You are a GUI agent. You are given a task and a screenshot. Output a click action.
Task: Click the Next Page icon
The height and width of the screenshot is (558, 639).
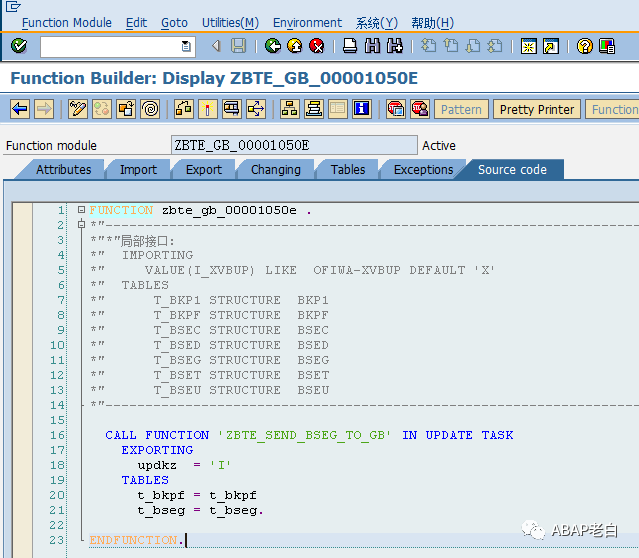tap(473, 46)
